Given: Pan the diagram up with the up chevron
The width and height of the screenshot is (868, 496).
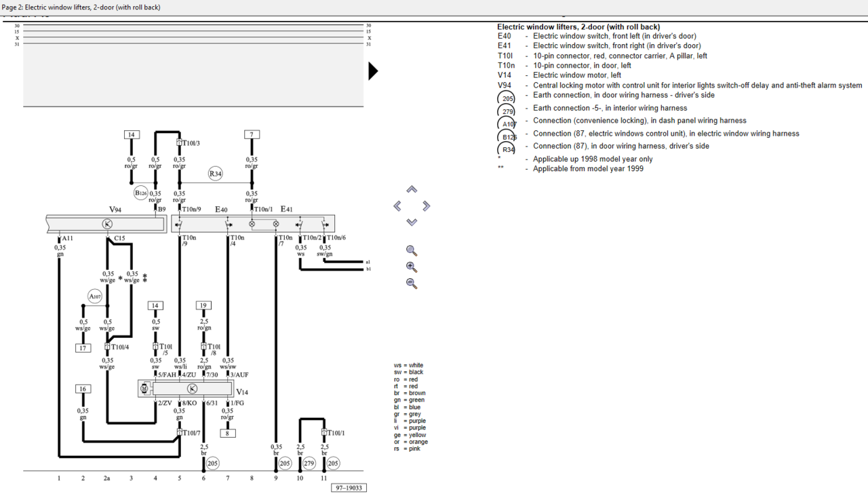Looking at the screenshot, I should coord(412,190).
